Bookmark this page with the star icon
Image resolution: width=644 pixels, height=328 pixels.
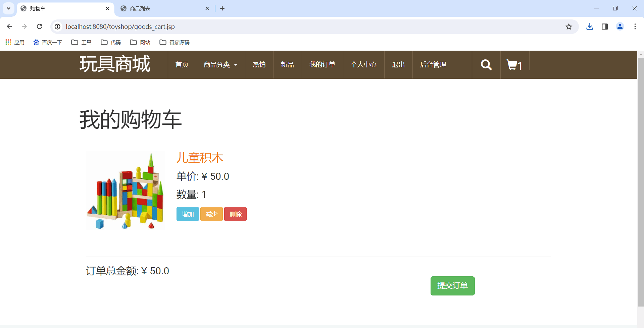(x=568, y=26)
